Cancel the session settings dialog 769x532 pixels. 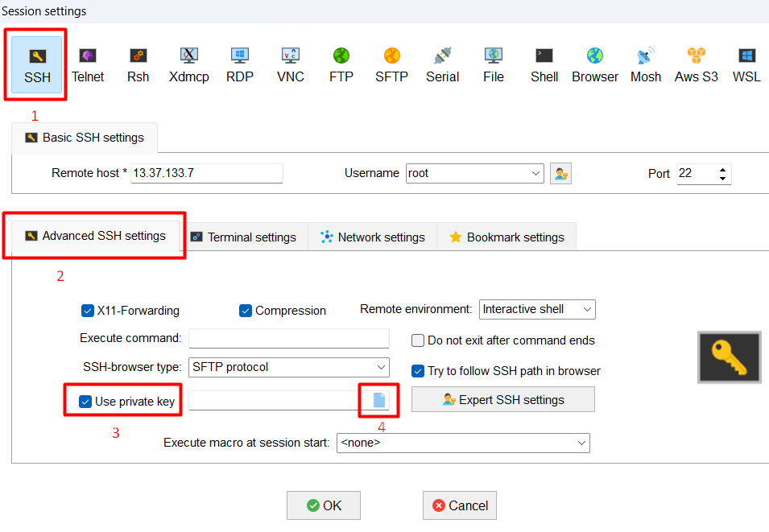point(460,505)
